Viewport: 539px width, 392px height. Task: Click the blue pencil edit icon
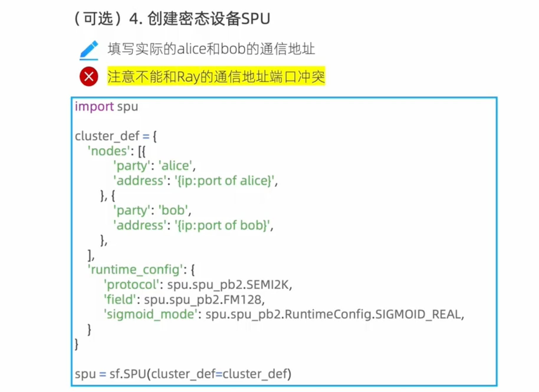coord(89,50)
